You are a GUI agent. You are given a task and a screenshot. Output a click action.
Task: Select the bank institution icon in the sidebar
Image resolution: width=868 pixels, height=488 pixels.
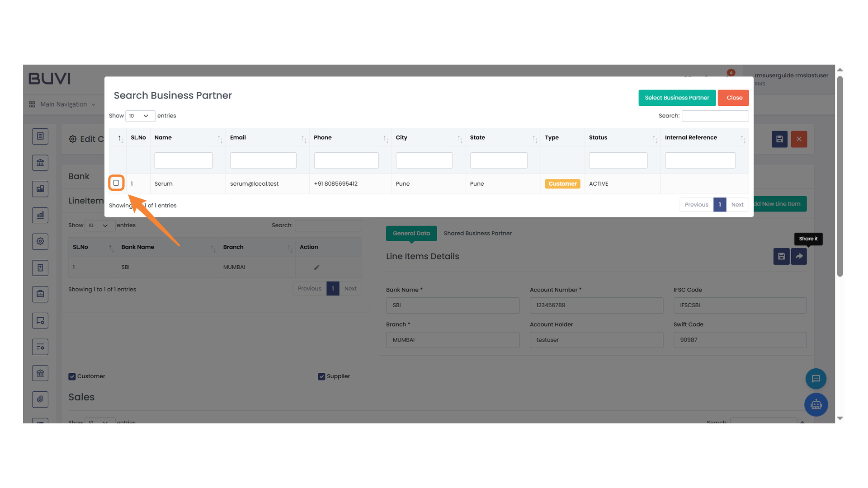pyautogui.click(x=40, y=162)
